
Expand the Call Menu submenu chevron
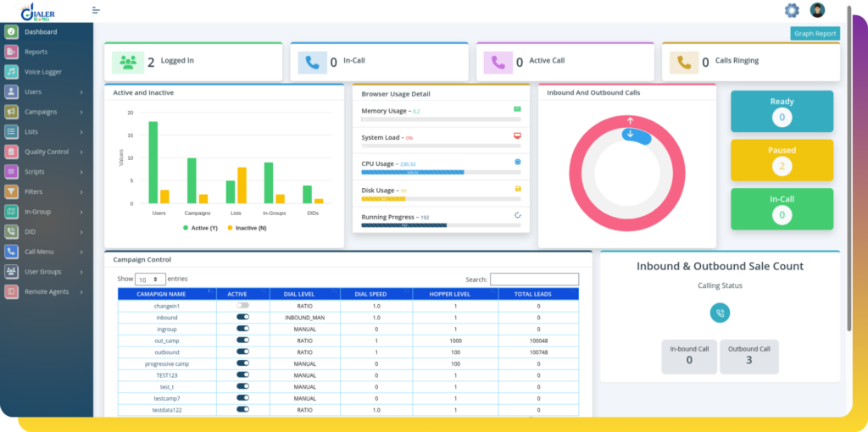tap(81, 252)
